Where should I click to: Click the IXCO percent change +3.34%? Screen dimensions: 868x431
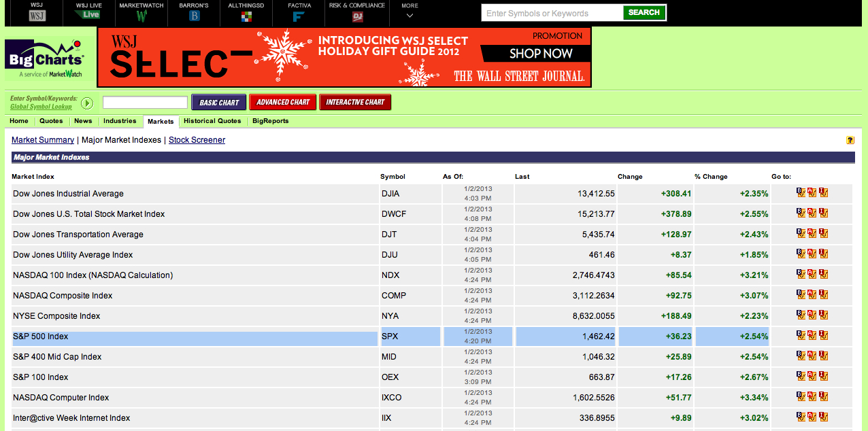point(754,398)
